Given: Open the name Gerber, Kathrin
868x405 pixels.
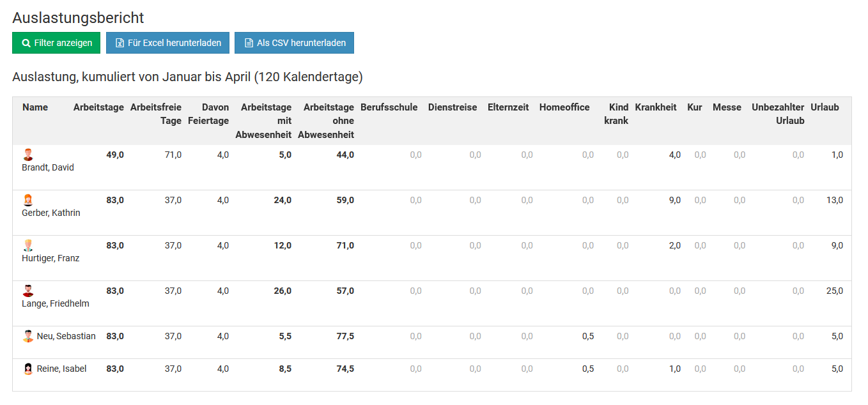Looking at the screenshot, I should click(51, 213).
